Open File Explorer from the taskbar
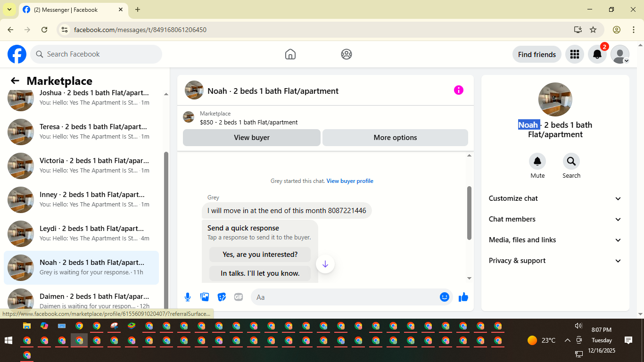Viewport: 644px width, 362px height. 27,326
